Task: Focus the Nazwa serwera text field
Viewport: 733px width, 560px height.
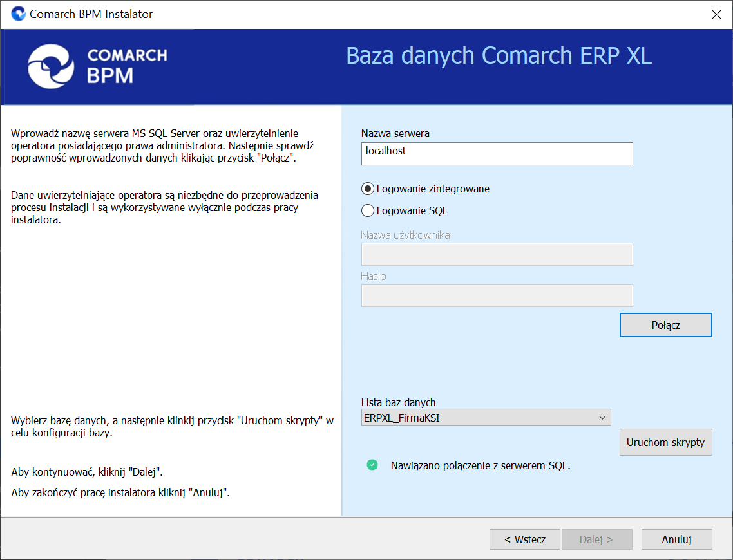Action: (497, 154)
